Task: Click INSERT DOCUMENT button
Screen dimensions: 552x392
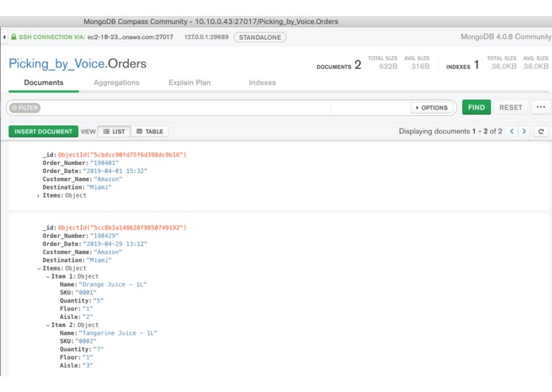Action: (44, 132)
